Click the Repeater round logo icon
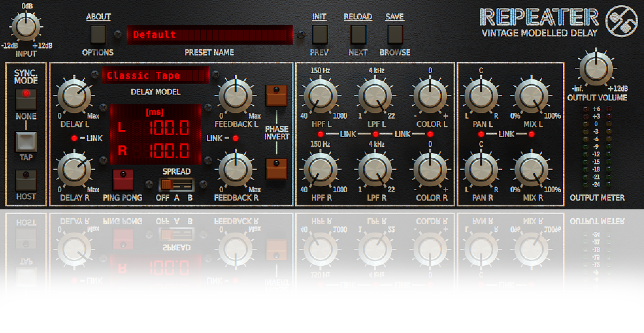644x333 pixels. click(622, 21)
